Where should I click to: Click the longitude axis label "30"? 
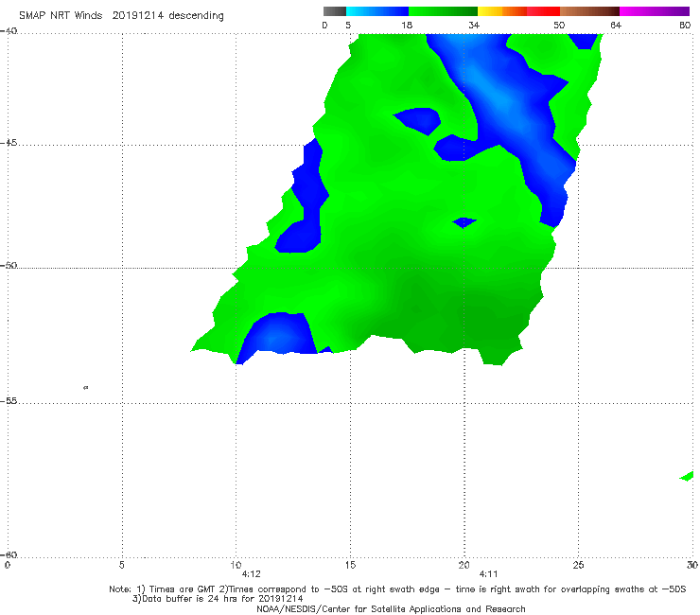(692, 565)
